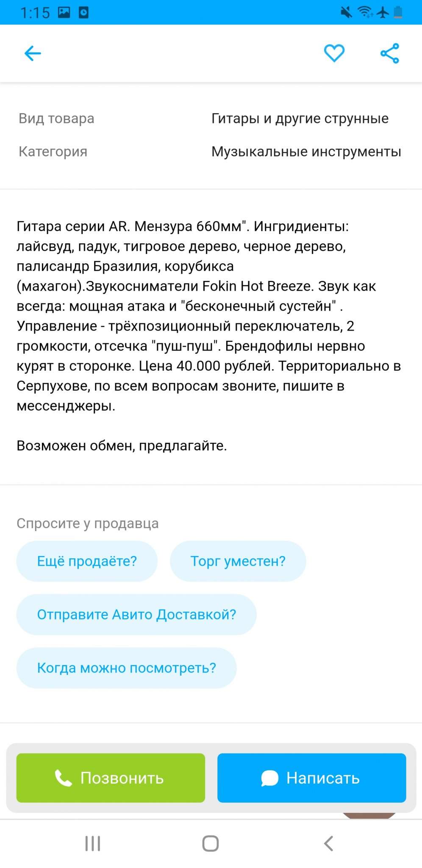This screenshot has width=422, height=868.
Task: Open Android recent apps navigation button
Action: (93, 843)
